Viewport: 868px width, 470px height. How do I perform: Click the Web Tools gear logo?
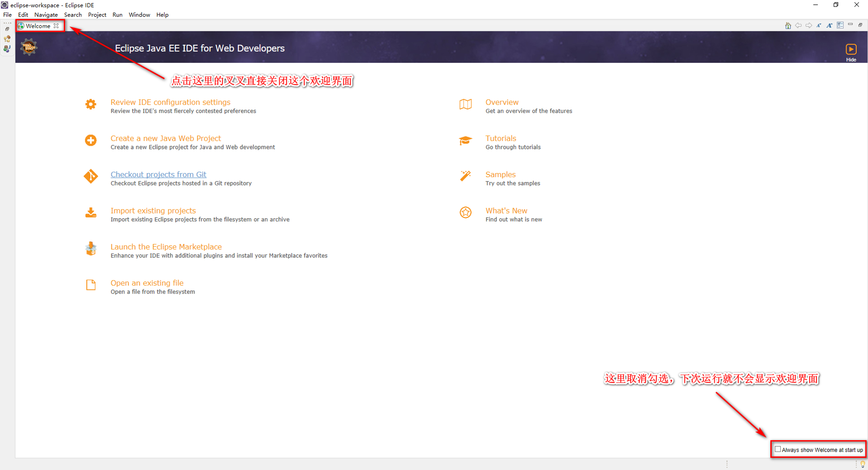pyautogui.click(x=29, y=47)
